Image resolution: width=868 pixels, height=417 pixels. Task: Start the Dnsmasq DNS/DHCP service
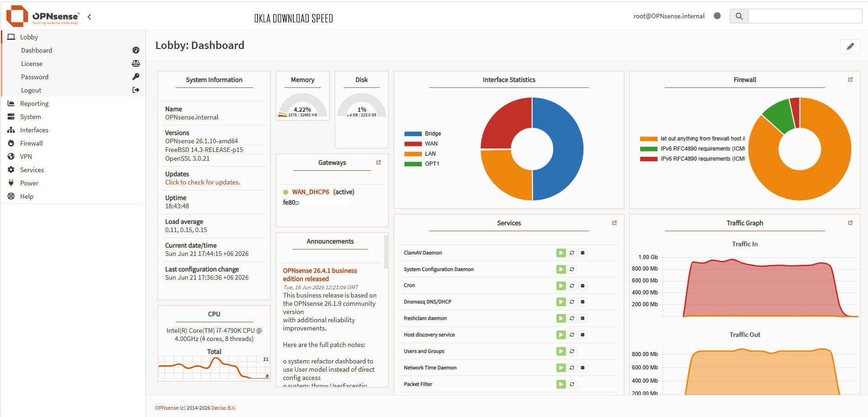coord(561,302)
